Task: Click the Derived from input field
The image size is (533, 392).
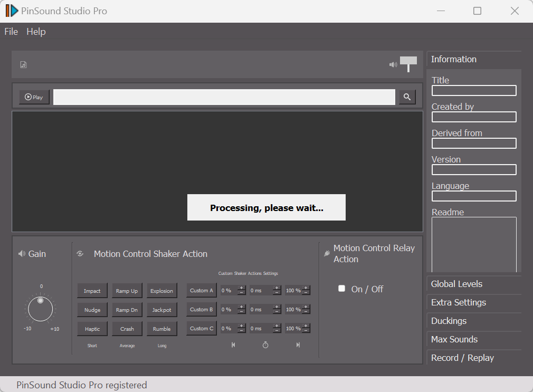Action: pos(474,143)
